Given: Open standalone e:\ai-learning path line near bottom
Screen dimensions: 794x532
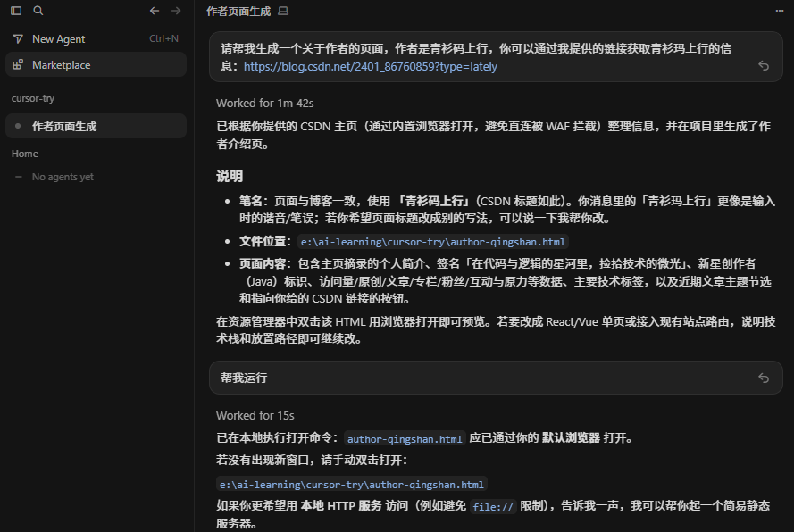Looking at the screenshot, I should click(351, 485).
